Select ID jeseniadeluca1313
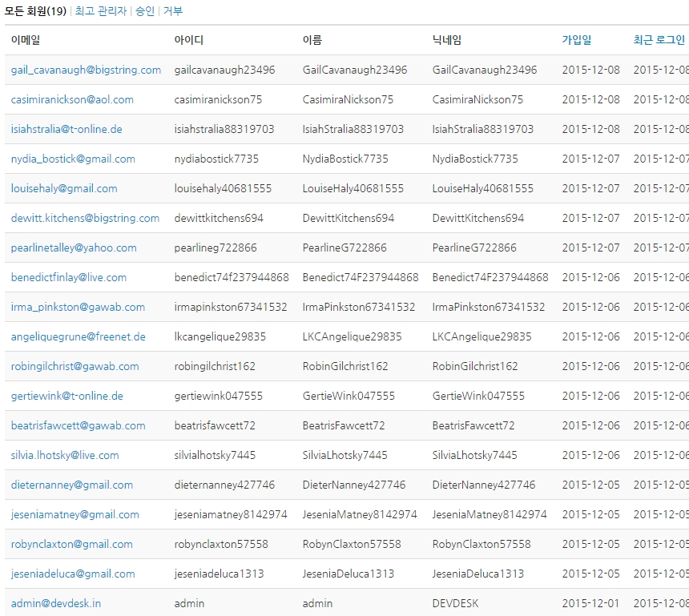The width and height of the screenshot is (689, 616). pos(219,574)
